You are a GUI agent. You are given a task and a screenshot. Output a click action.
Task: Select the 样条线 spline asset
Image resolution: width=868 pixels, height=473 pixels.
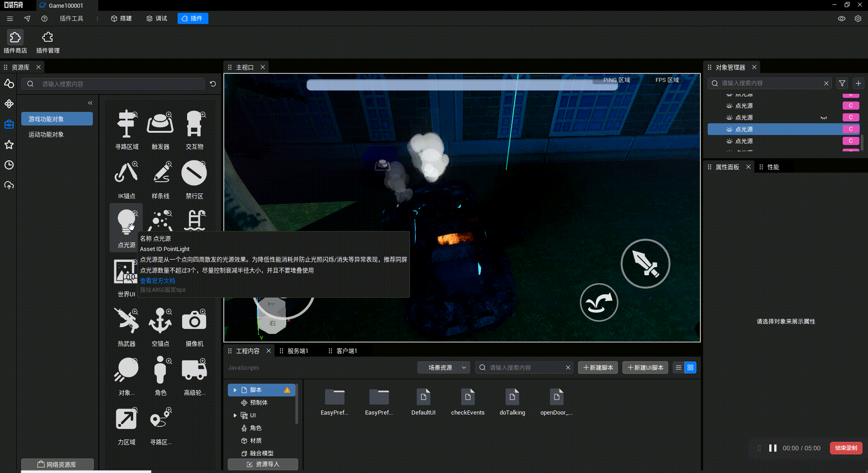(x=160, y=179)
